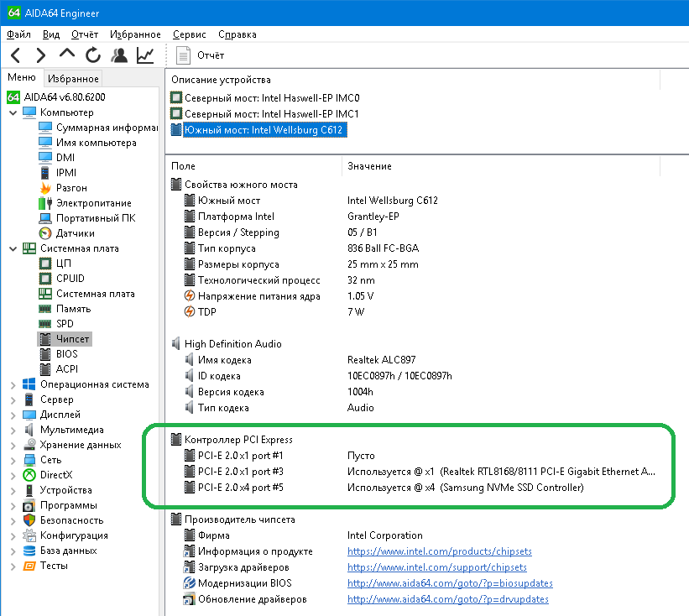Open the graph chart toolbar icon
The height and width of the screenshot is (616, 689).
(145, 55)
